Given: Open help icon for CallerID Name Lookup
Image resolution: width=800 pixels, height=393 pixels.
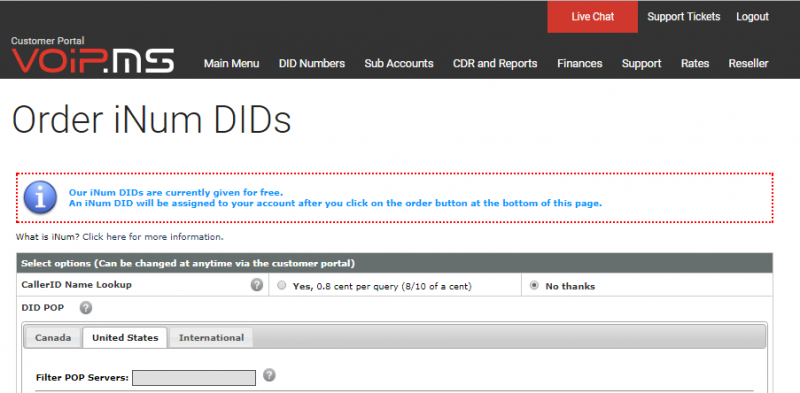Looking at the screenshot, I should 257,285.
